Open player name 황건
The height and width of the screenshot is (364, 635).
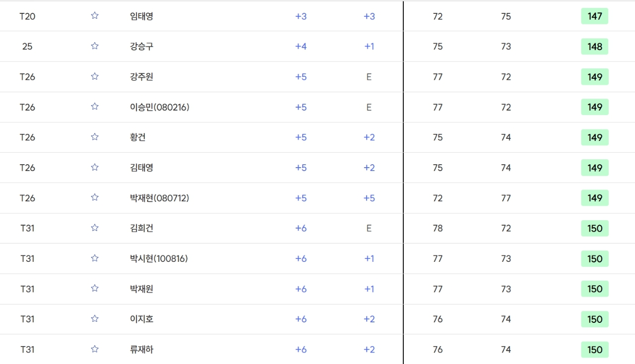(137, 137)
